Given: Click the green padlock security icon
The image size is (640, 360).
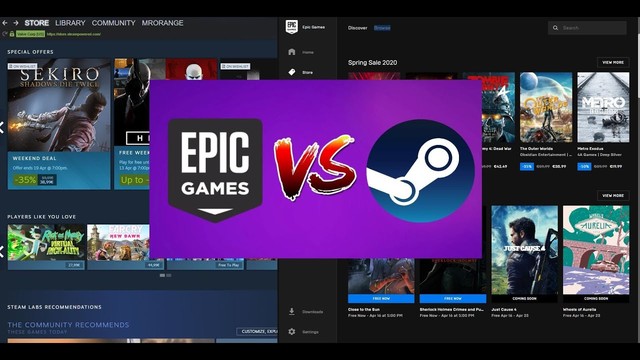Looking at the screenshot, I should [12, 34].
